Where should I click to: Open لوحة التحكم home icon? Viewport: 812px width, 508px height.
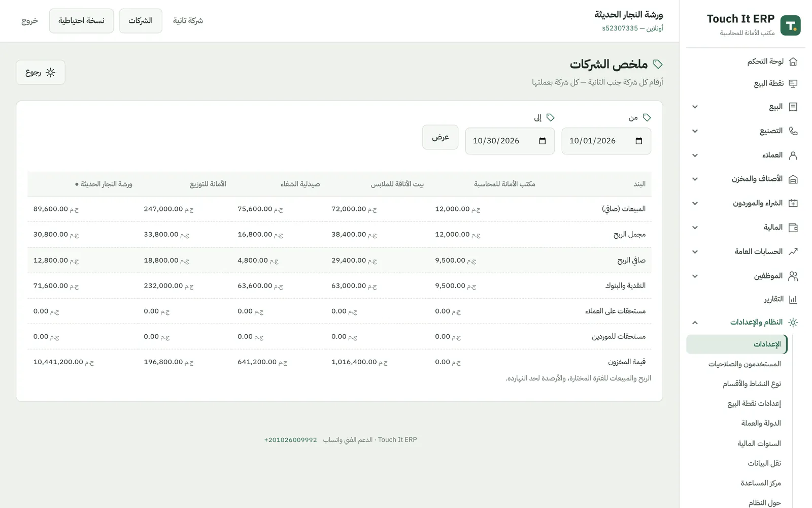793,61
